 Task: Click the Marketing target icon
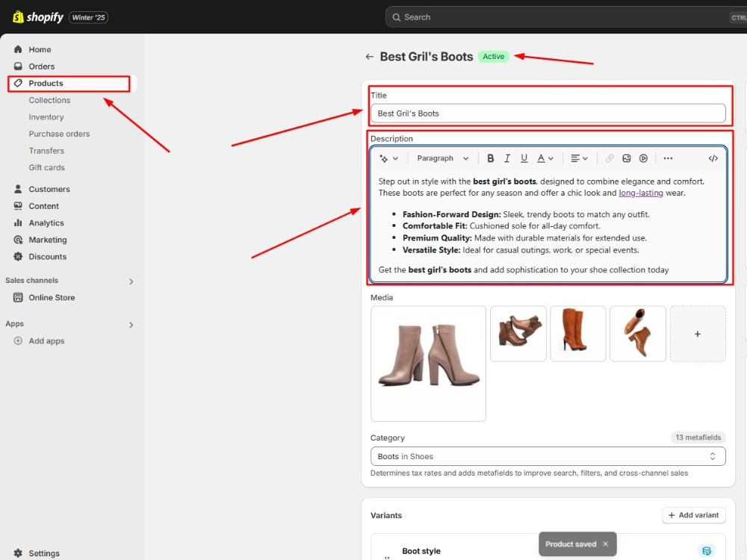tap(18, 240)
